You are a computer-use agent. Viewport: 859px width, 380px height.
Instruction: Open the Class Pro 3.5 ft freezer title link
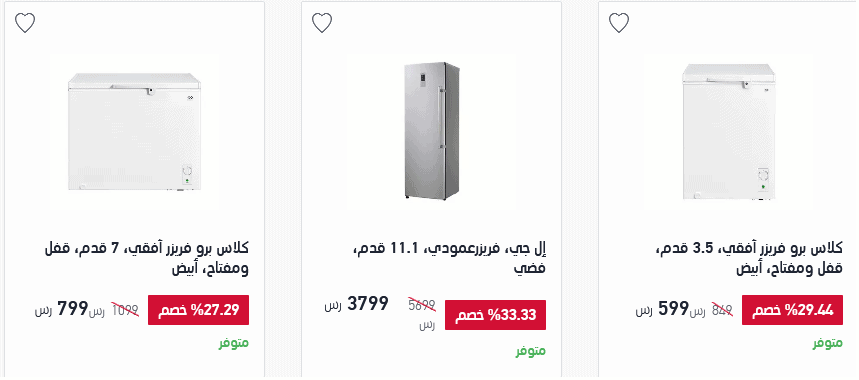pyautogui.click(x=749, y=258)
